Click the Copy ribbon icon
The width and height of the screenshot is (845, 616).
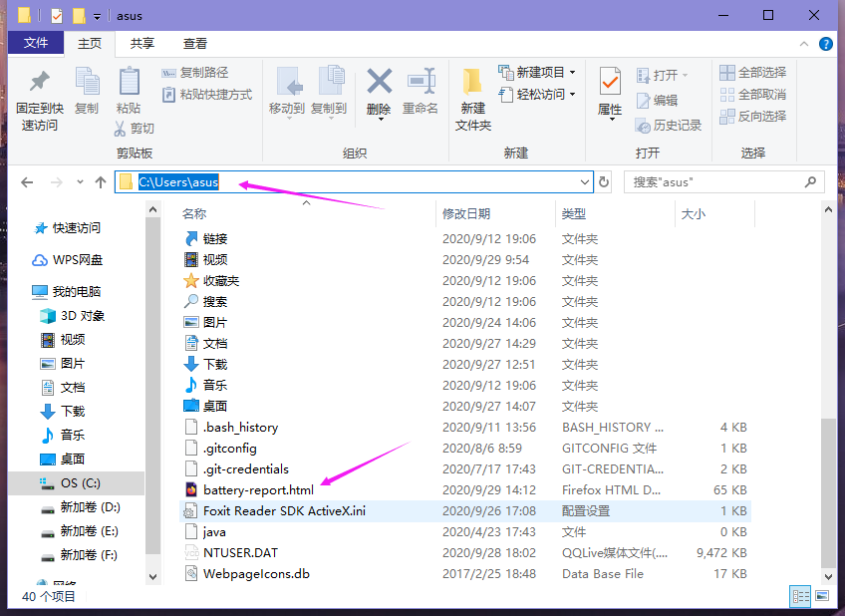pyautogui.click(x=87, y=82)
